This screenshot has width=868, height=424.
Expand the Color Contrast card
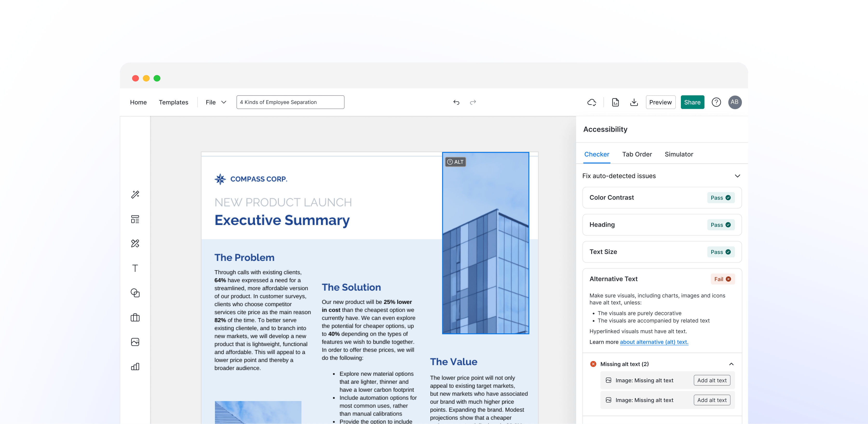click(662, 198)
